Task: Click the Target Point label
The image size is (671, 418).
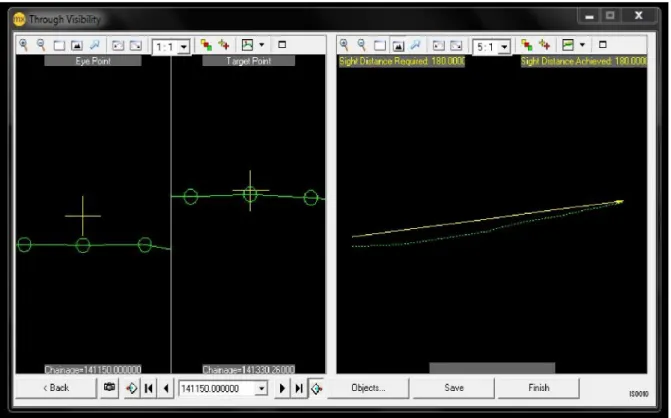Action: point(249,61)
